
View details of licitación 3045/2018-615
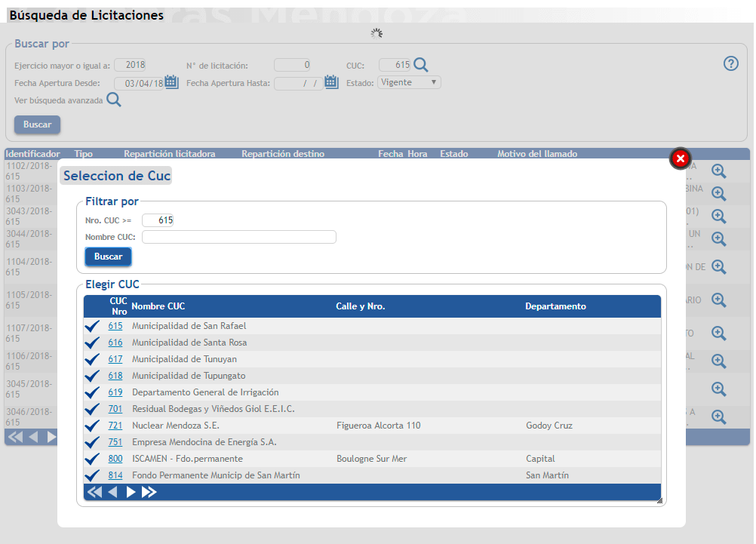click(x=719, y=389)
